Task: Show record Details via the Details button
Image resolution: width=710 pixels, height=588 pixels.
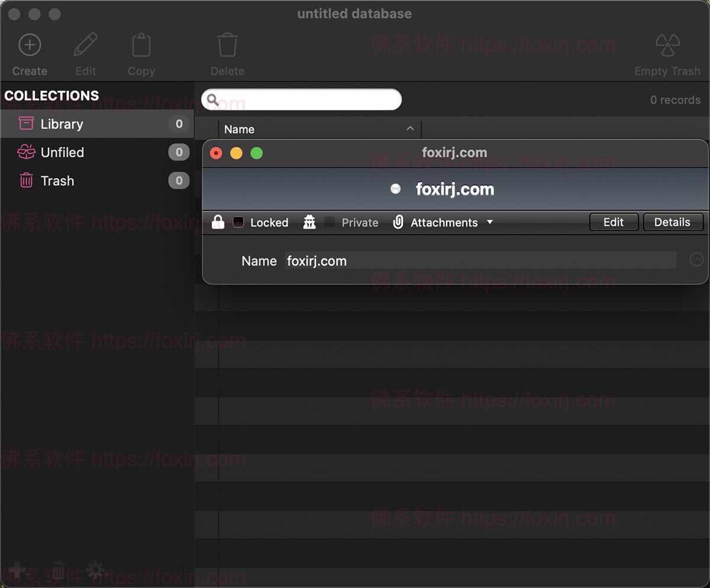Action: (673, 222)
